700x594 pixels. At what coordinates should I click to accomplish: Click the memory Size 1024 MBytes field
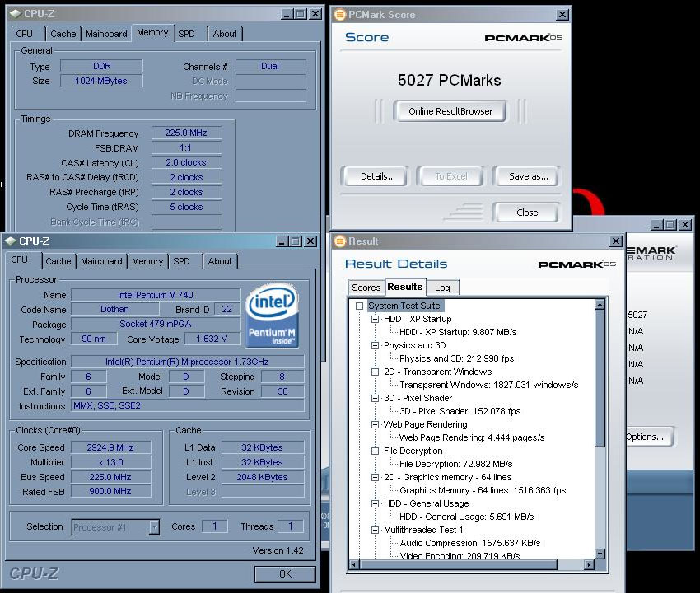tap(101, 81)
